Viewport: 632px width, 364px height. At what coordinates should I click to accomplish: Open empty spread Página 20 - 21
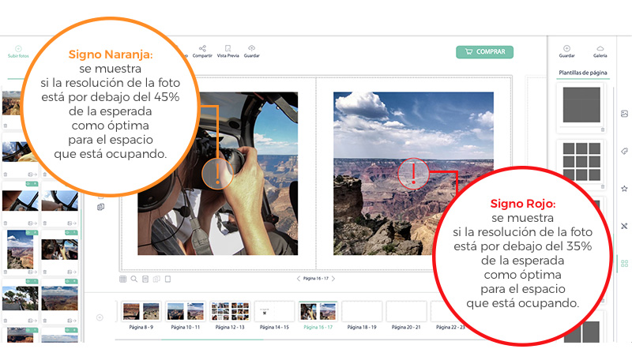tap(406, 312)
